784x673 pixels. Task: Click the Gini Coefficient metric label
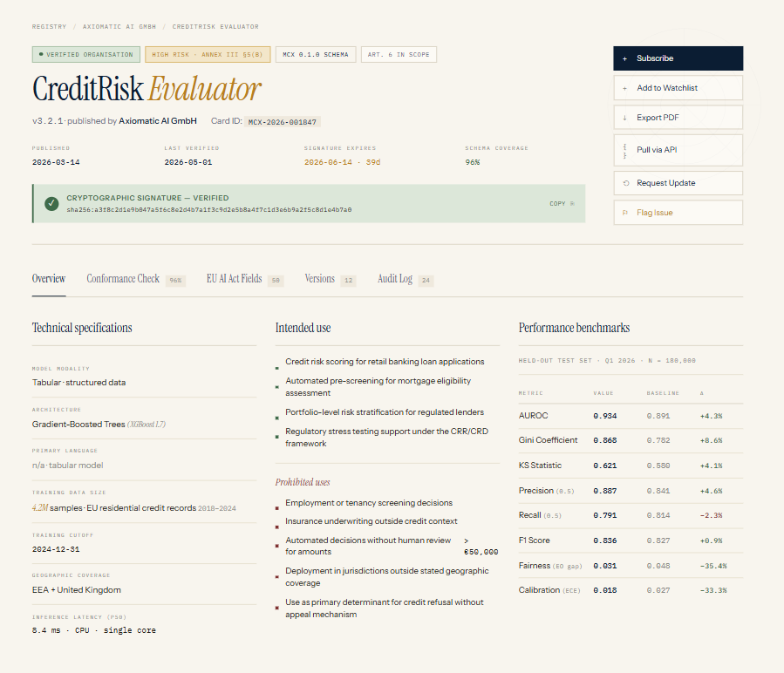pyautogui.click(x=548, y=440)
